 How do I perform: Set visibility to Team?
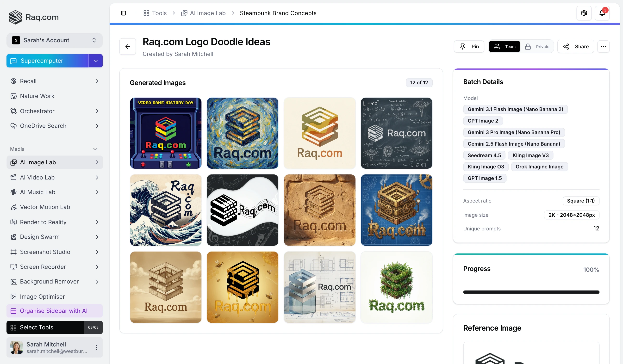pos(504,46)
